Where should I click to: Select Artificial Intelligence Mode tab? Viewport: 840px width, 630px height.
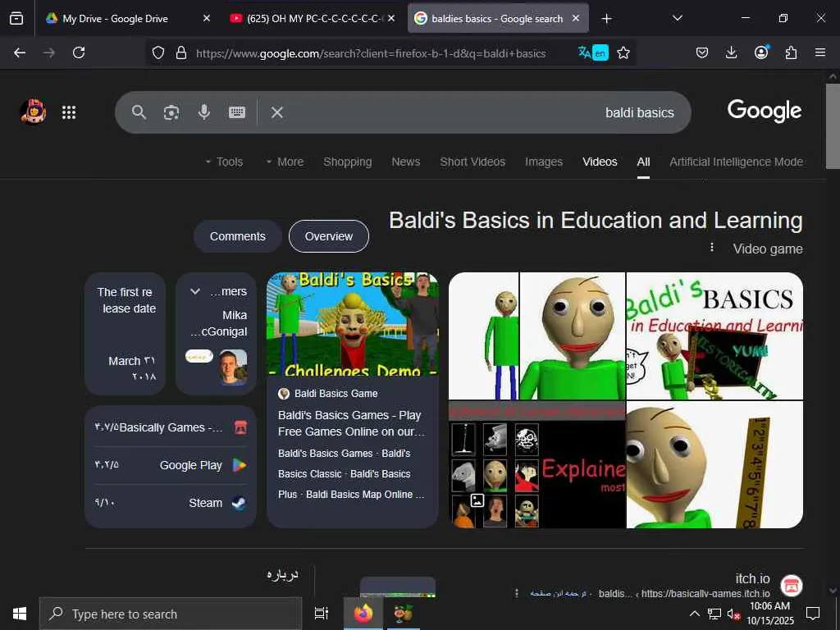736,162
